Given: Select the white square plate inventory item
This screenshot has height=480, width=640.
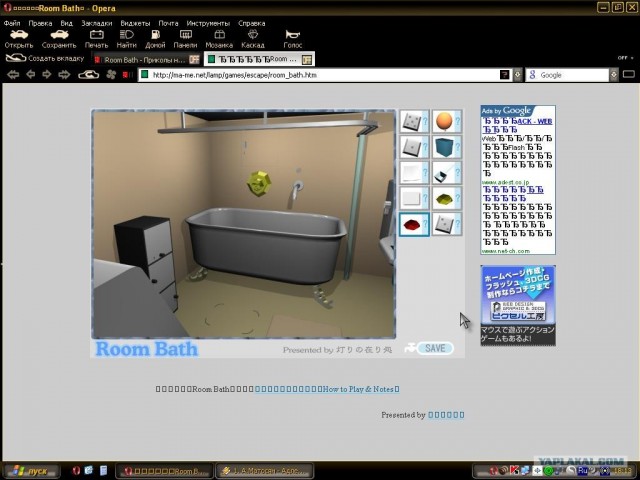Looking at the screenshot, I should pyautogui.click(x=410, y=198).
